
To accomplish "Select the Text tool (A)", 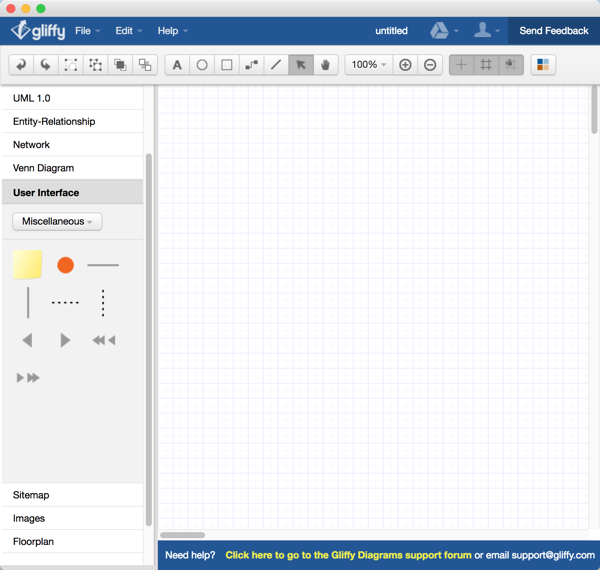I will coord(177,65).
